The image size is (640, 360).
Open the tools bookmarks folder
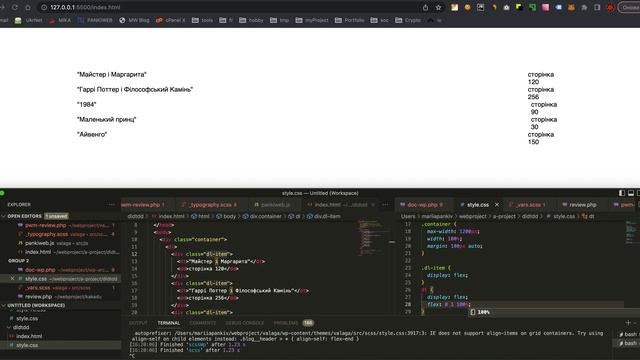(x=202, y=20)
